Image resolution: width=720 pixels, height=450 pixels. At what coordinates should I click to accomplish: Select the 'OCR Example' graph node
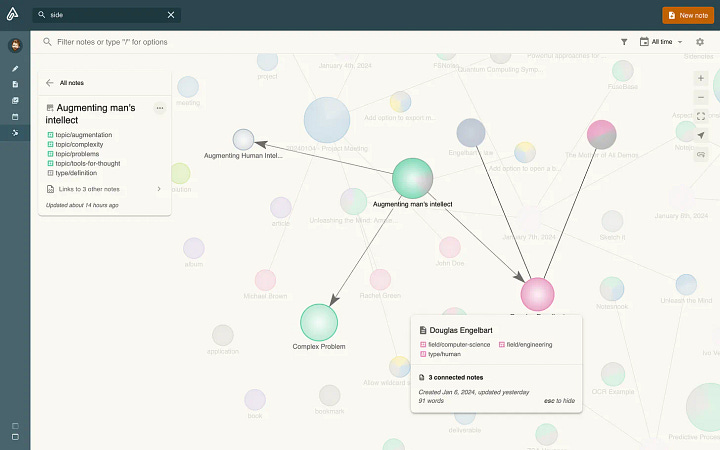point(613,374)
